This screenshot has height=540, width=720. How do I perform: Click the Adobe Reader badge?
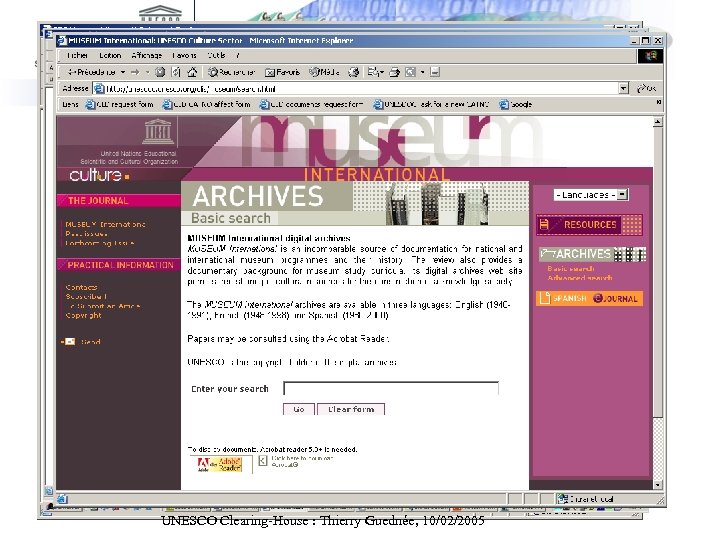coord(220,464)
